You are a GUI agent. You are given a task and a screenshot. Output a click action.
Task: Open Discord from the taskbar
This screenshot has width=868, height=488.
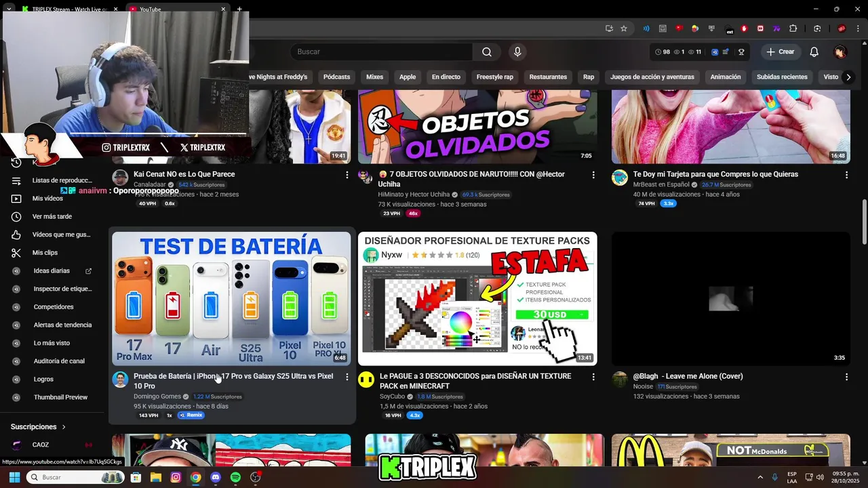[x=216, y=477]
